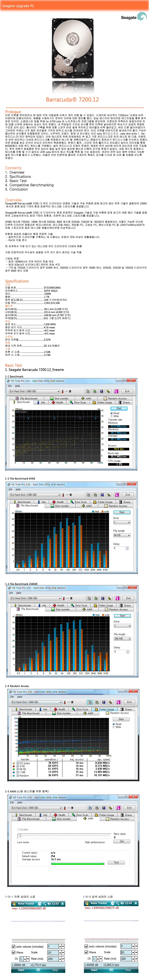Open the File menu in the 1-1 Benchmark window
149x980 pixels.
pos(10,386)
